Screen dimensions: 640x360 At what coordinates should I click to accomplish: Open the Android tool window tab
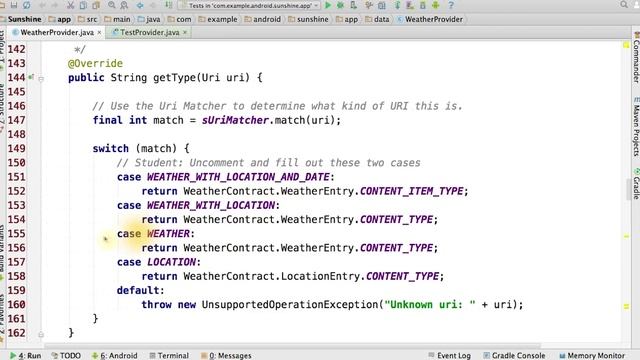[x=114, y=356]
